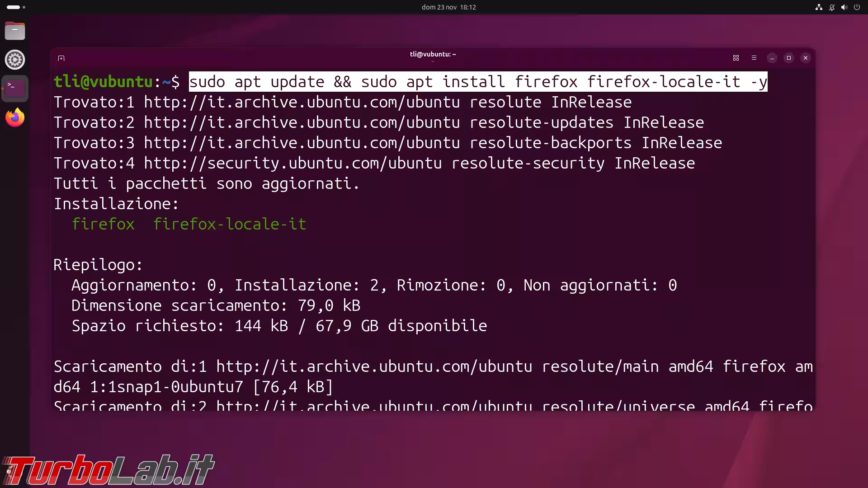Click the highlighted sudo apt command text
The height and width of the screenshot is (488, 868).
click(478, 82)
